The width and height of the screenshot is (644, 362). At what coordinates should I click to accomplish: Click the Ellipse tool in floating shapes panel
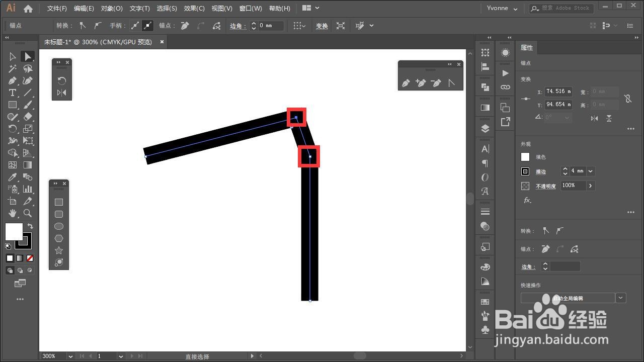[59, 226]
